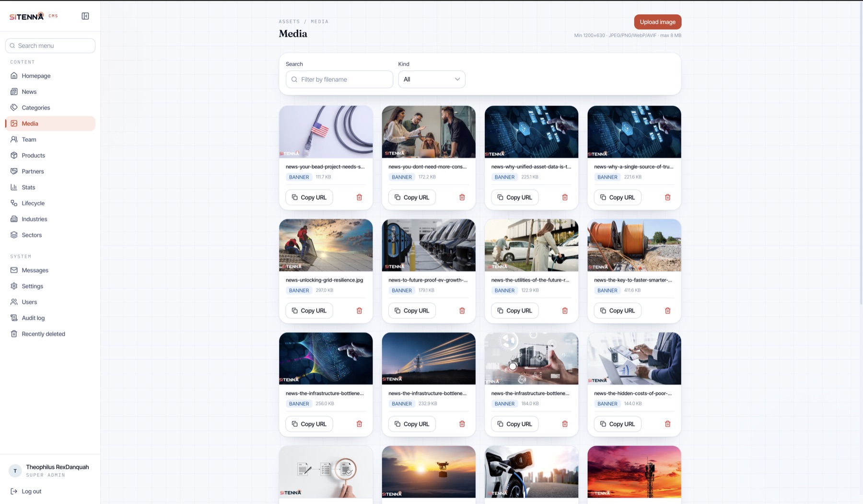This screenshot has width=863, height=504.
Task: Delete the 184.0 KB infrastructure-bottleneck image
Action: [x=565, y=424]
